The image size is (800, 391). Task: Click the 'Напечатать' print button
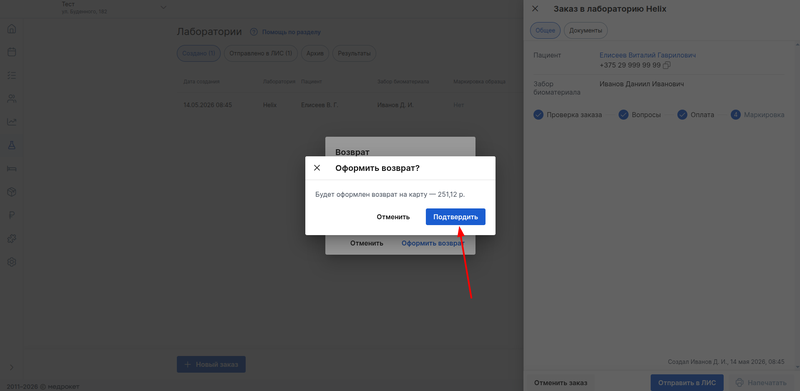pos(761,383)
